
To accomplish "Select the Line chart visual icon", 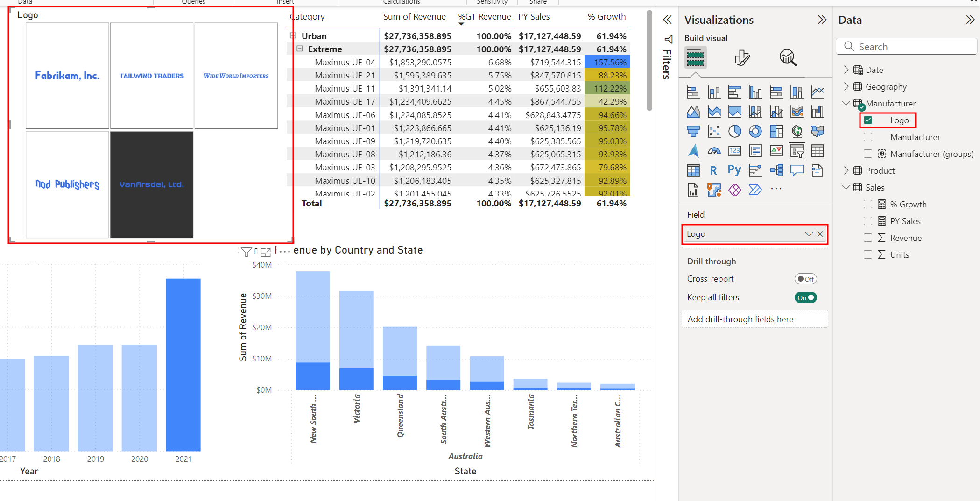I will (x=818, y=92).
